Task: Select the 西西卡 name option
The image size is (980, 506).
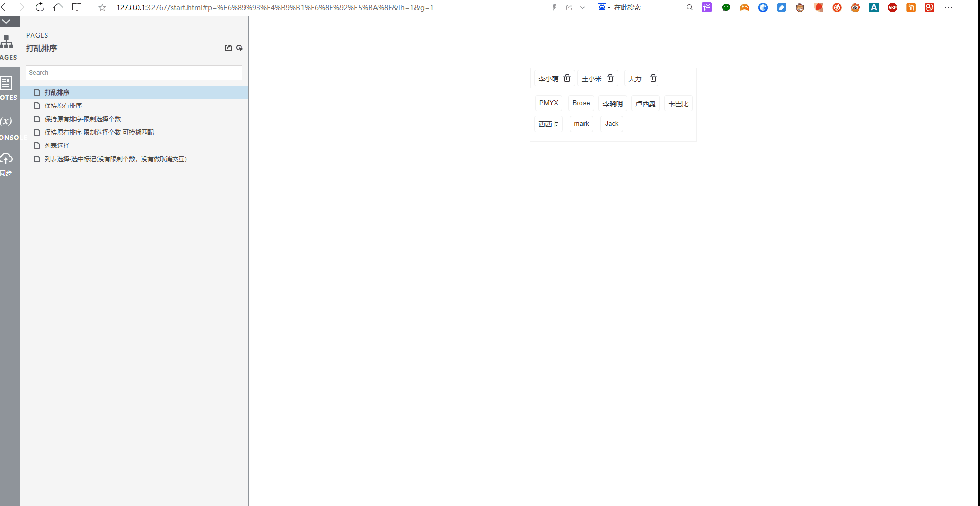Action: [x=549, y=124]
